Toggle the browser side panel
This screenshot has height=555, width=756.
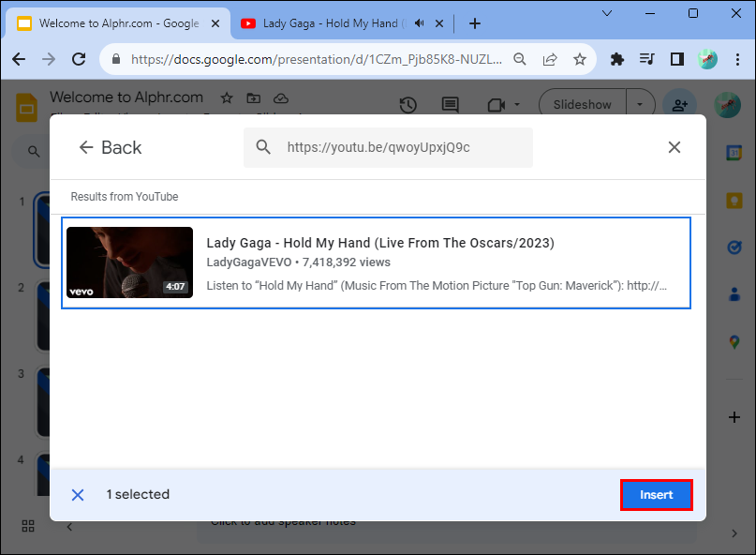click(677, 59)
